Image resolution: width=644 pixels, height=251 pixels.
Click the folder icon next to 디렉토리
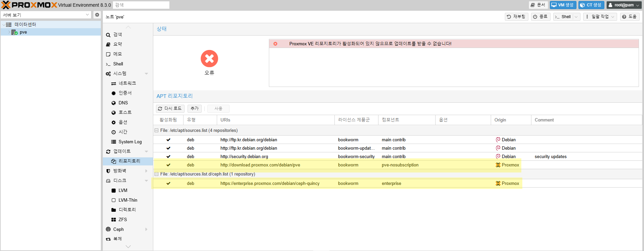[x=114, y=210]
